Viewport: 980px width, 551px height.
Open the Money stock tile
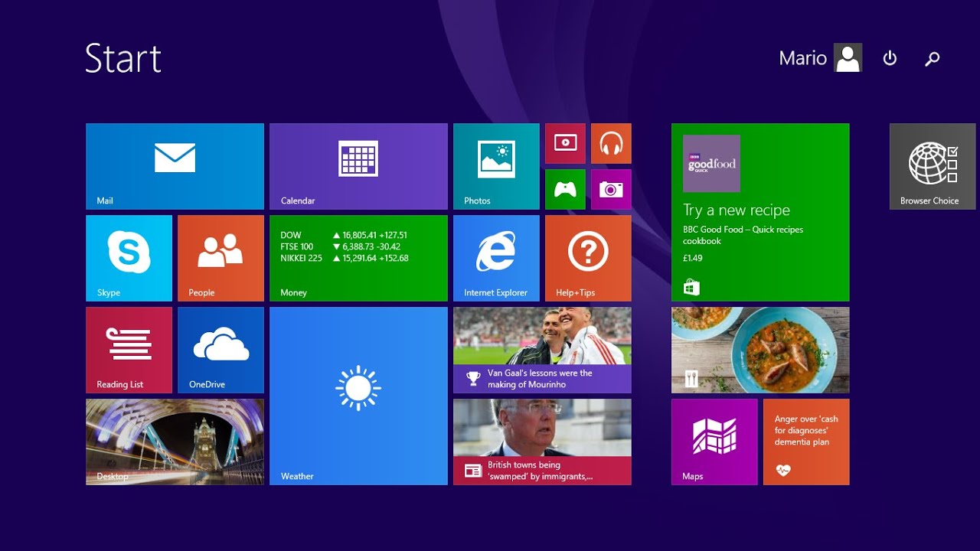[358, 258]
